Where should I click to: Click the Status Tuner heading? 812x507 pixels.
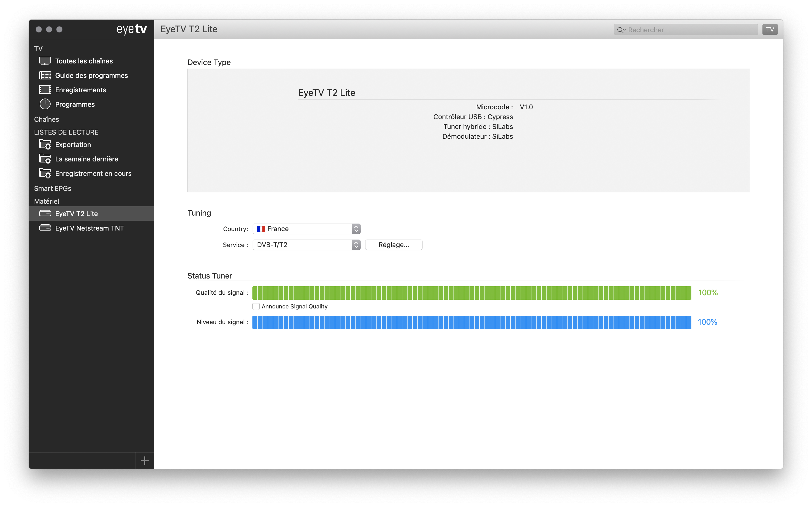[x=209, y=276]
